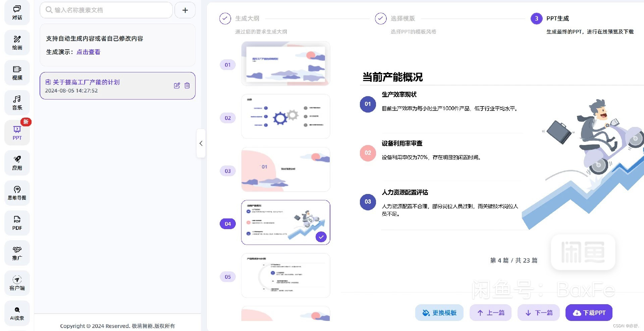Click the step 3 number badge
Viewport: 644px width, 331px height.
click(x=536, y=18)
